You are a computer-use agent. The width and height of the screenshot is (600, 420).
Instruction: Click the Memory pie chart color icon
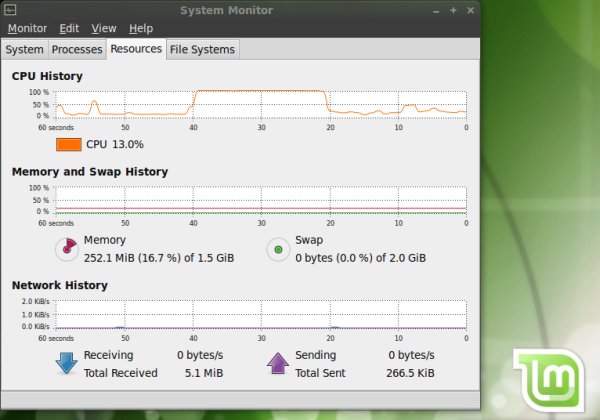[65, 248]
